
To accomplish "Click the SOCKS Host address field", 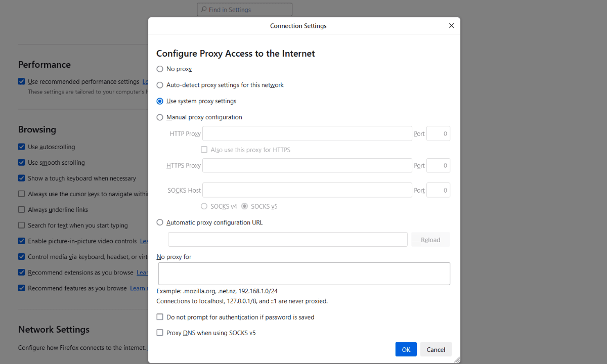I will point(307,190).
